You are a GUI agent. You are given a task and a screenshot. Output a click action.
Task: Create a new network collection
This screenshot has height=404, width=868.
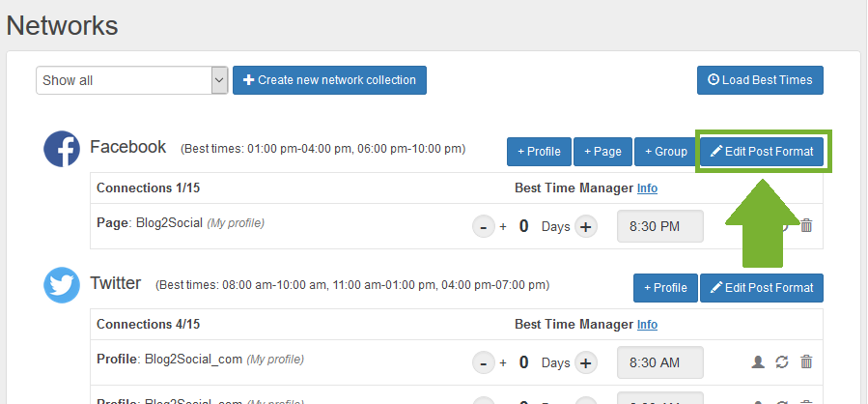click(x=329, y=80)
